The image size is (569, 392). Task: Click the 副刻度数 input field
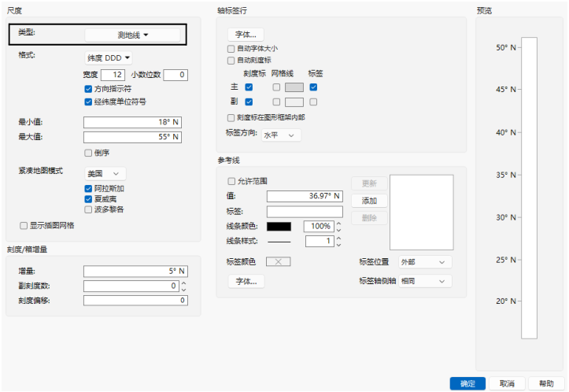tap(131, 286)
